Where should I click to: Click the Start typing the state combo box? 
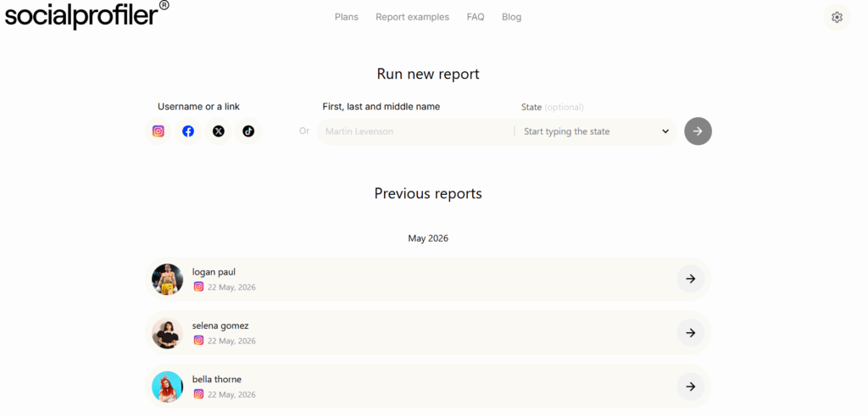pyautogui.click(x=596, y=132)
